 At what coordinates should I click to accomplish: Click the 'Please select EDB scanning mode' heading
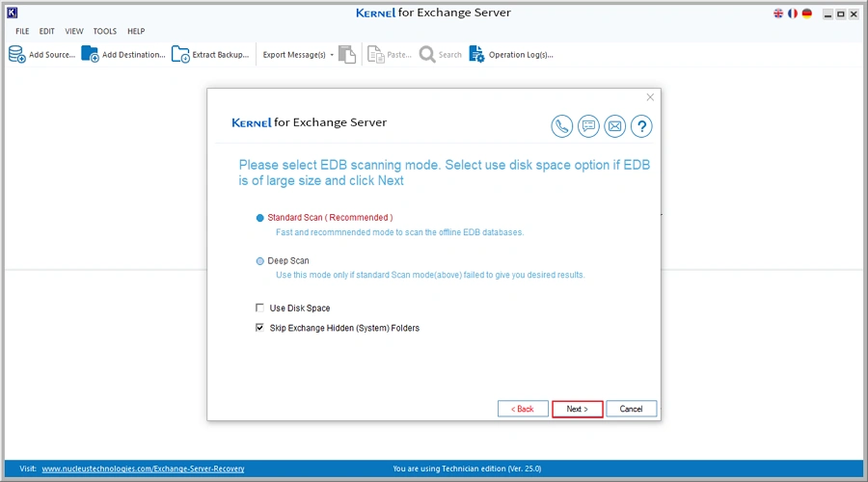point(444,173)
